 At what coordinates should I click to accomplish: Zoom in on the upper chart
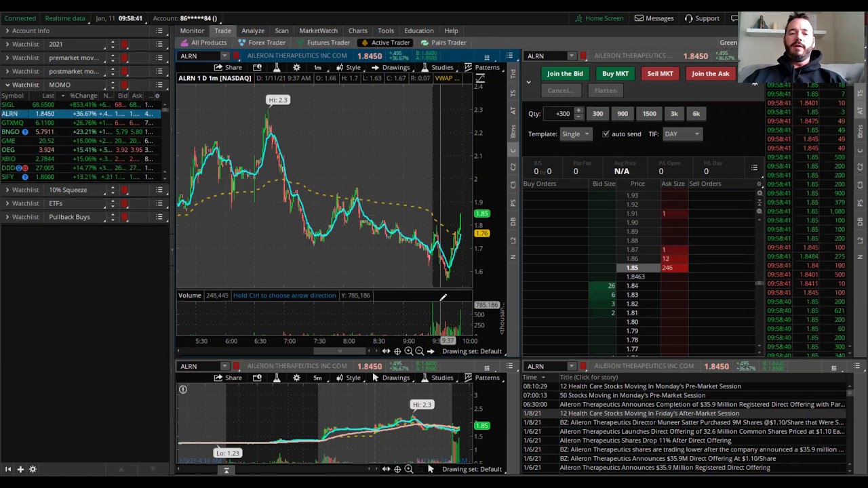click(408, 351)
